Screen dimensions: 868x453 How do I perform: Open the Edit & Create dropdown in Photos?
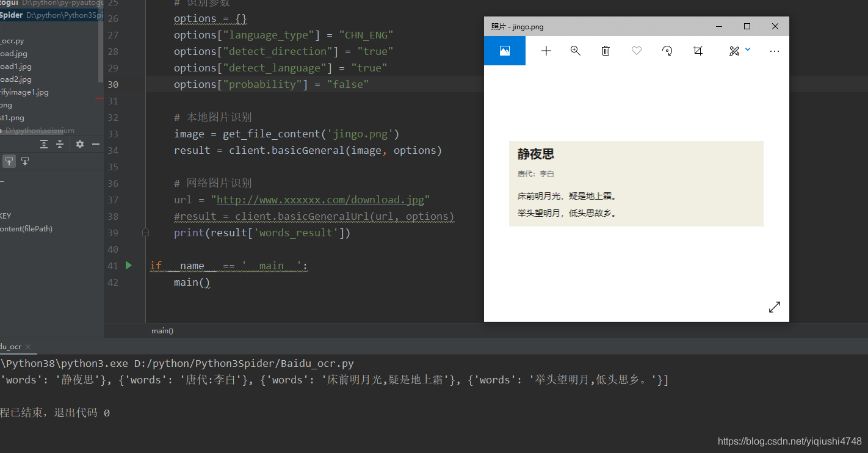(x=739, y=51)
